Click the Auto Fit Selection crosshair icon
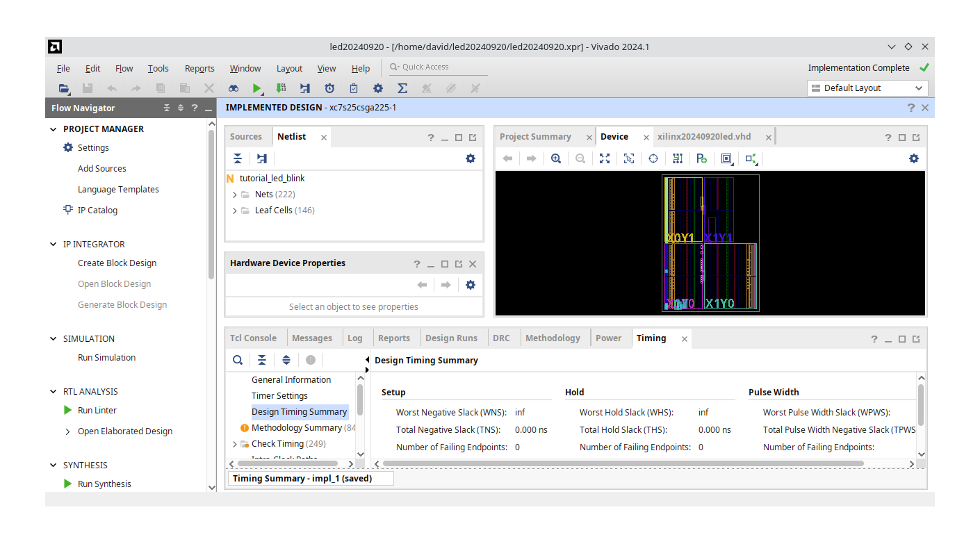 (x=653, y=158)
